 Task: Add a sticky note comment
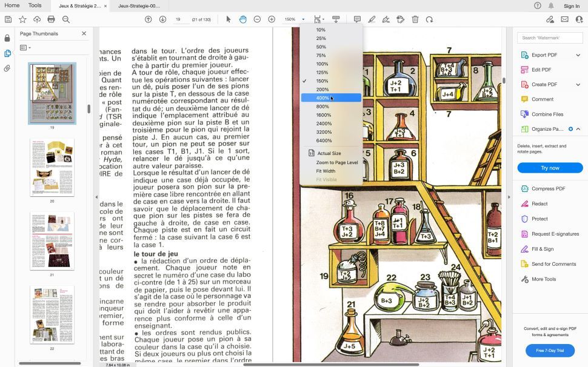tap(358, 19)
